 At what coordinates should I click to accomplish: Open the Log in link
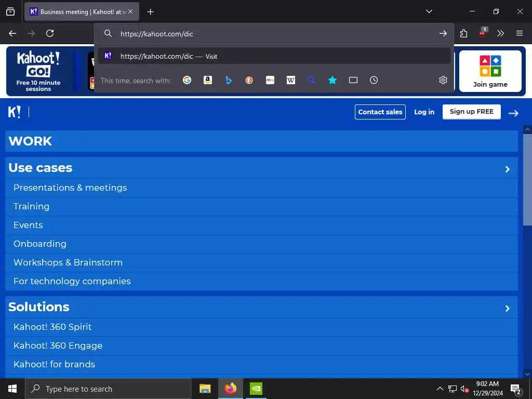(424, 112)
